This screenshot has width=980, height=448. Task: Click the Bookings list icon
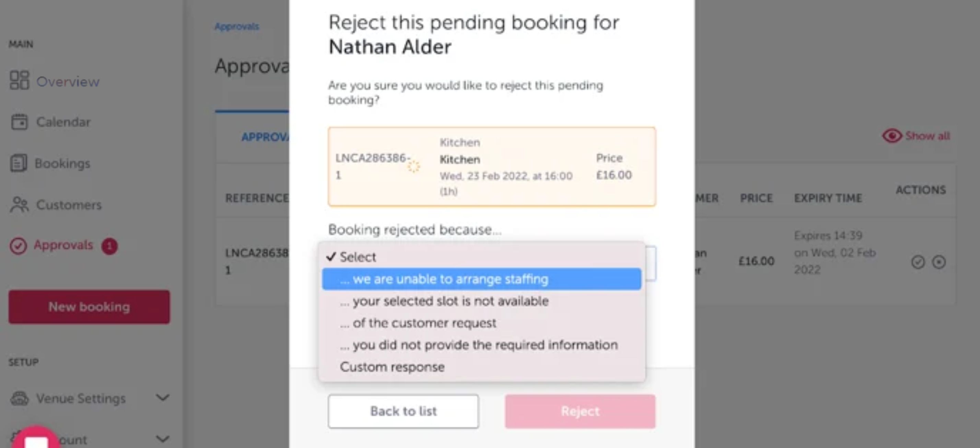coord(18,164)
